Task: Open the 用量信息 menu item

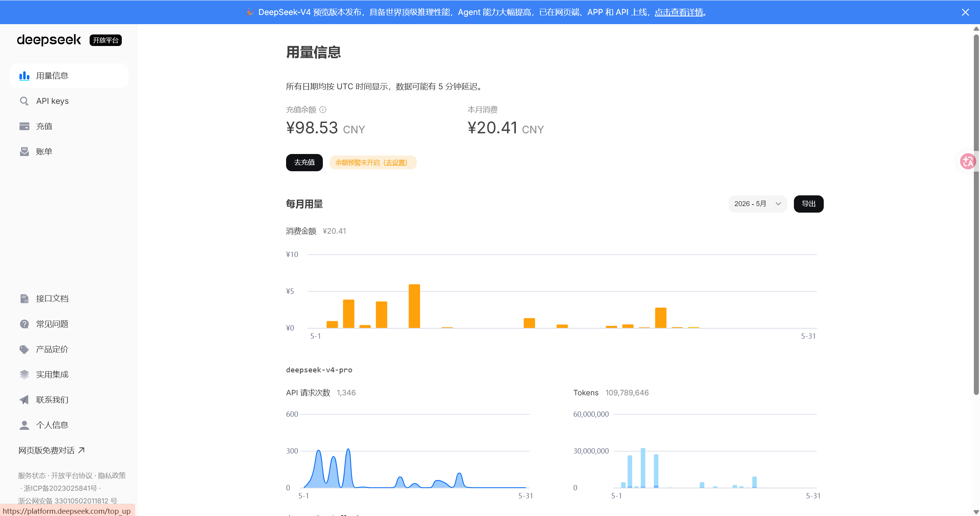Action: pyautogui.click(x=69, y=76)
